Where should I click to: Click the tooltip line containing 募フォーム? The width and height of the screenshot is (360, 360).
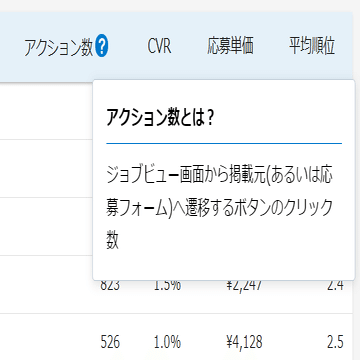tap(219, 208)
